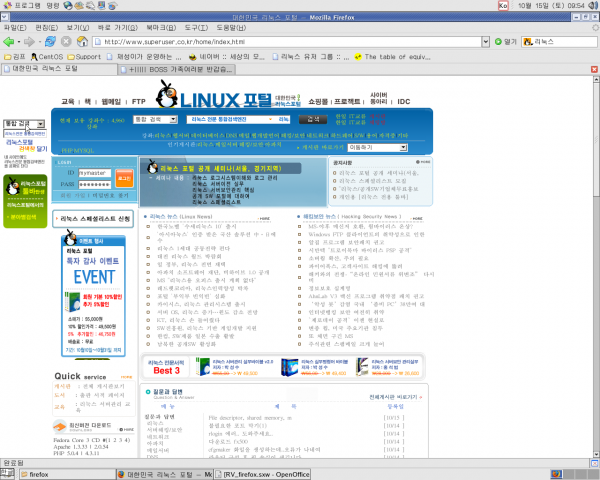
Task: Close the current tab with red X
Action: tap(594, 69)
